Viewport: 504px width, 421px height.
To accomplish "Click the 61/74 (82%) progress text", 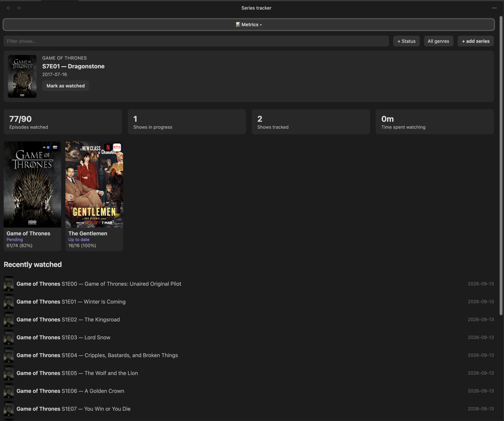I will 19,246.
